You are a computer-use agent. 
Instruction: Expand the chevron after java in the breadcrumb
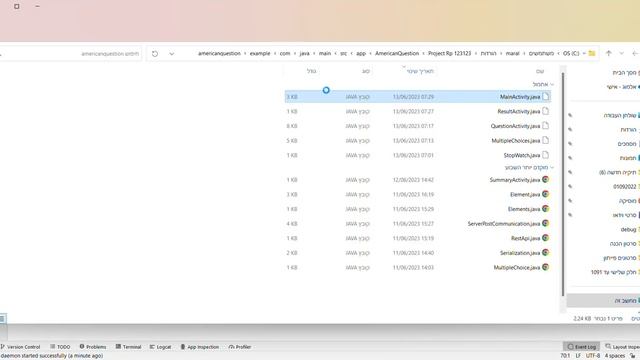tap(295, 53)
